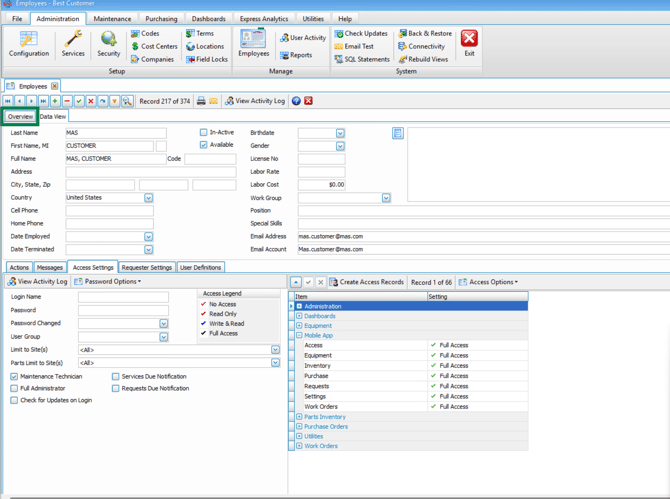Switch to the Requester Settings tab
Viewport: 670px width, 499px height.
point(147,268)
